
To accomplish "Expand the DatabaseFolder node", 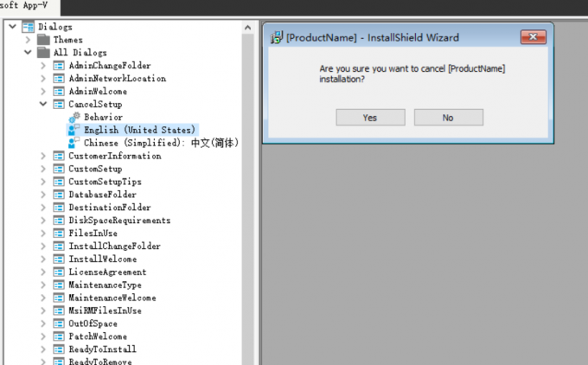I will tap(43, 195).
